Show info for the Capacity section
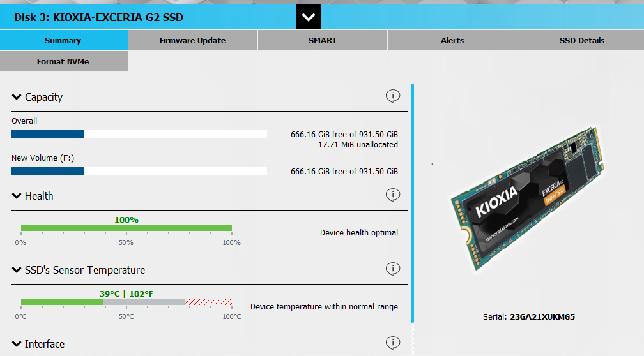This screenshot has height=356, width=644. [x=393, y=96]
